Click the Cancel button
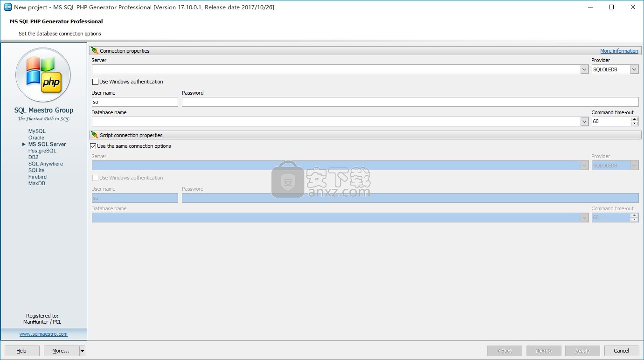644x360 pixels. click(x=622, y=351)
